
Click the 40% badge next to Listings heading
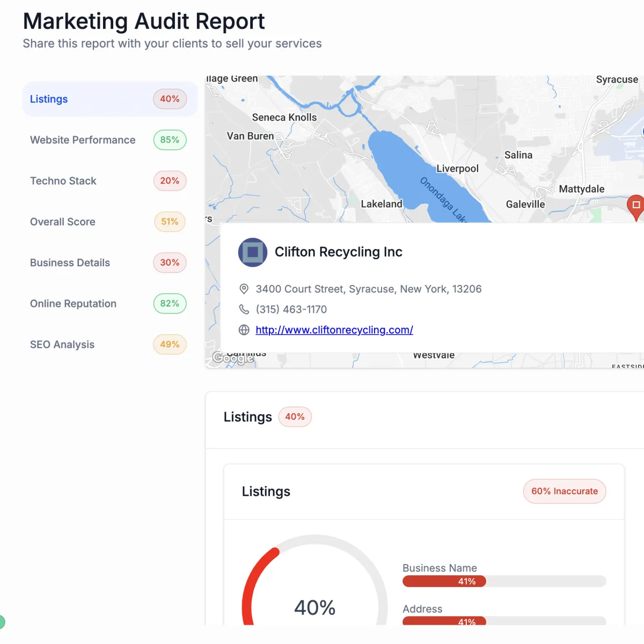(x=295, y=416)
